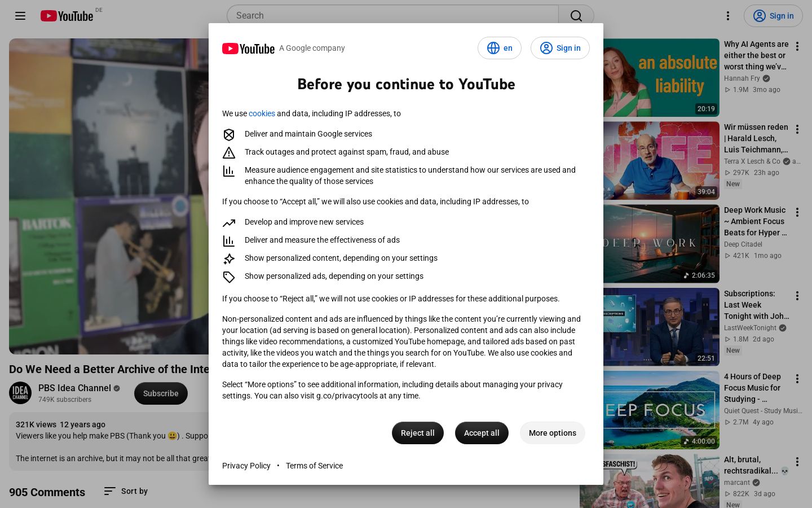Open options for the Hannah Fry video
The height and width of the screenshot is (508, 812).
click(x=797, y=46)
